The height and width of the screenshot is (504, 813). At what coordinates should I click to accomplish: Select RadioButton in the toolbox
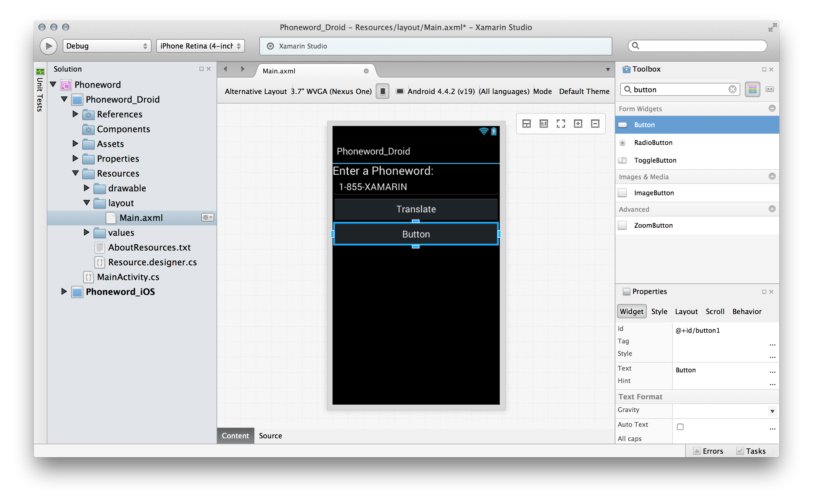coord(653,143)
